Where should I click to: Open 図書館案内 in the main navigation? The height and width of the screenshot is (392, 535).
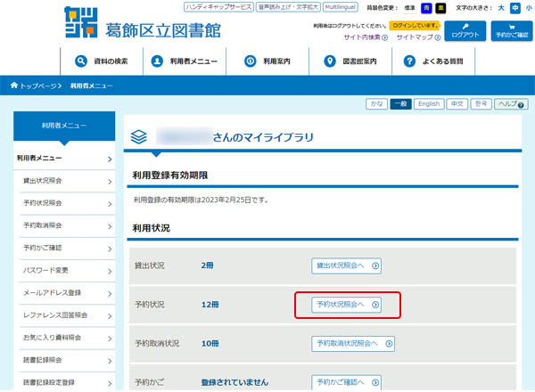tap(350, 61)
